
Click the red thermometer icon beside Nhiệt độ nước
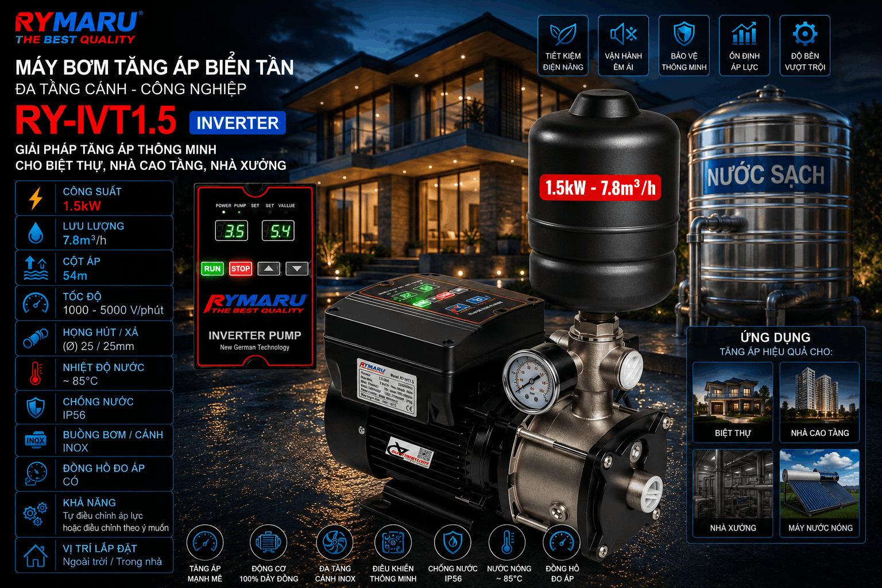click(x=36, y=373)
